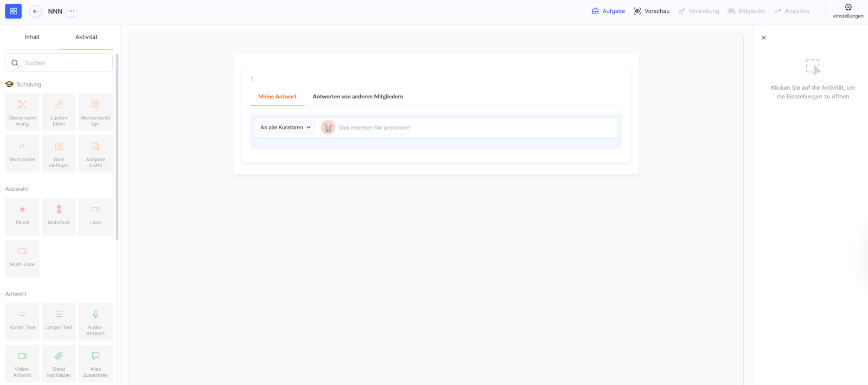Open the blue grid dashboard icon
Screen dimensions: 868x385
(x=14, y=11)
